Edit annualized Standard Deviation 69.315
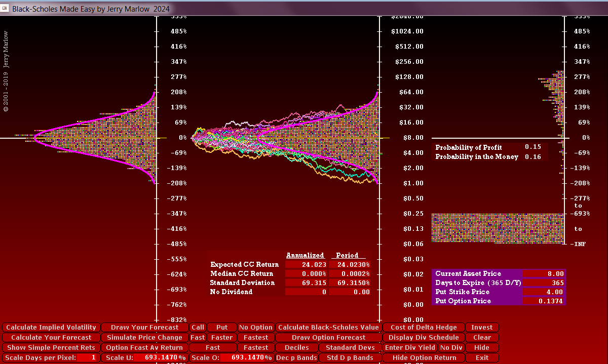 click(x=306, y=283)
